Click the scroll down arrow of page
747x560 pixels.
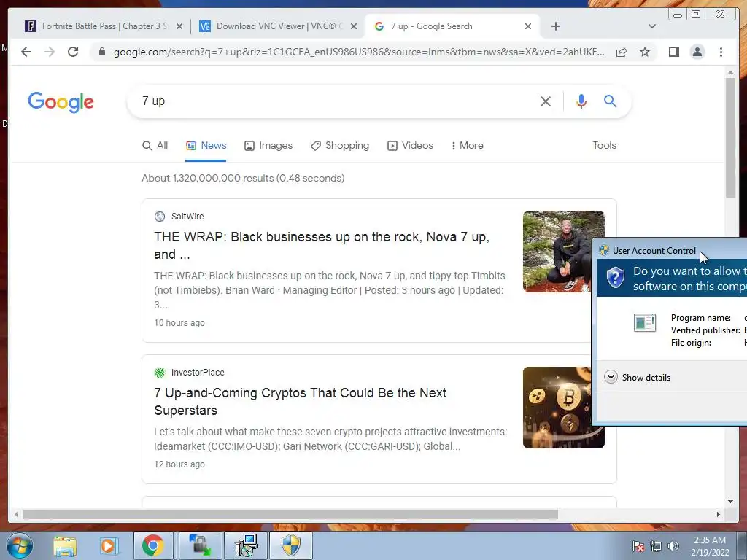(x=731, y=502)
